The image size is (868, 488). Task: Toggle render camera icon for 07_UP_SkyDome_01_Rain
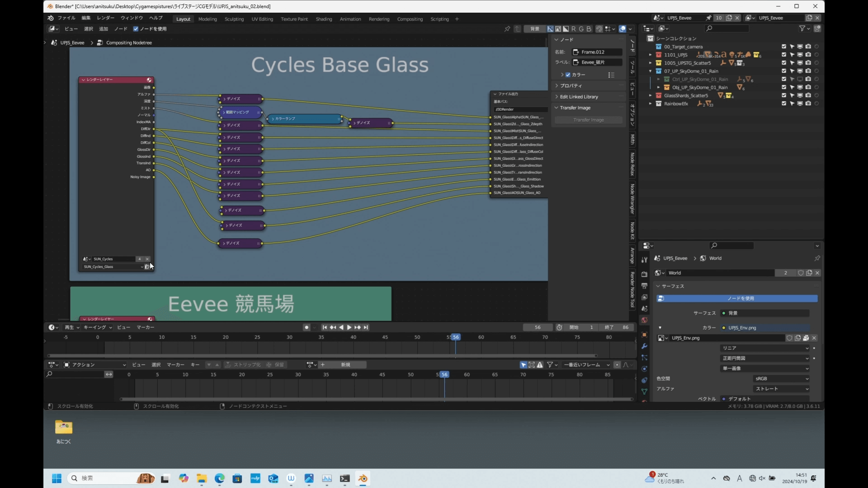(808, 71)
